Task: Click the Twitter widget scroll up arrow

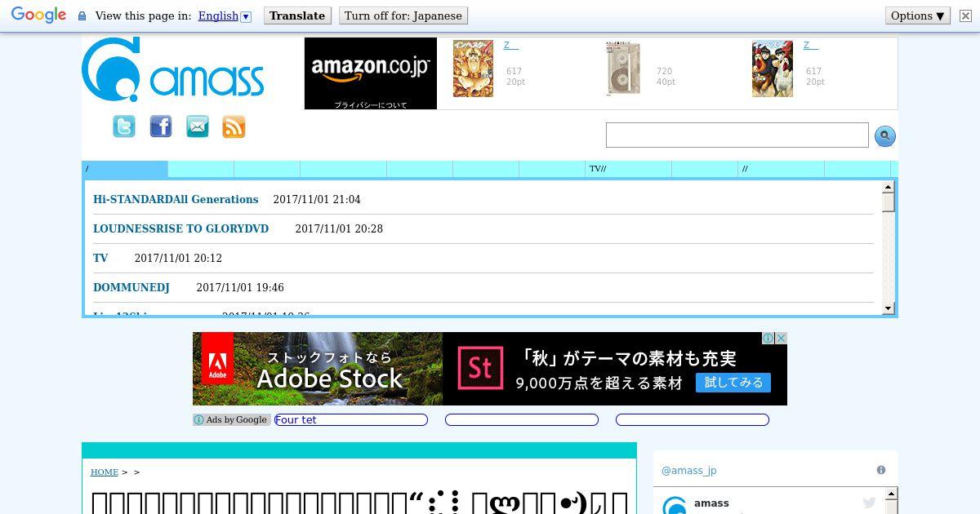Action: 891,494
